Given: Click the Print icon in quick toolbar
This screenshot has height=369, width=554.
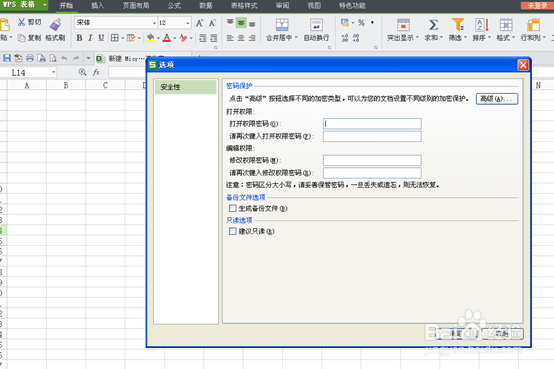Looking at the screenshot, I should [30, 58].
